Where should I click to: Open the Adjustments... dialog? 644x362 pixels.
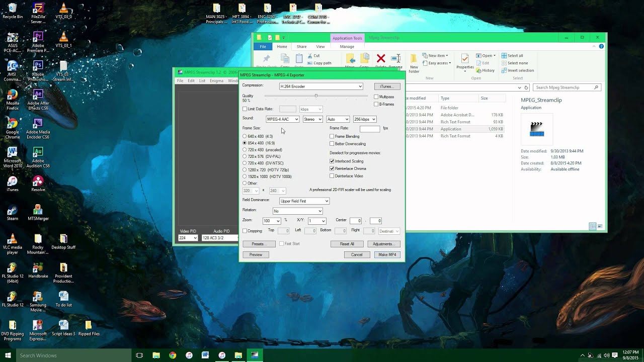[x=384, y=244]
